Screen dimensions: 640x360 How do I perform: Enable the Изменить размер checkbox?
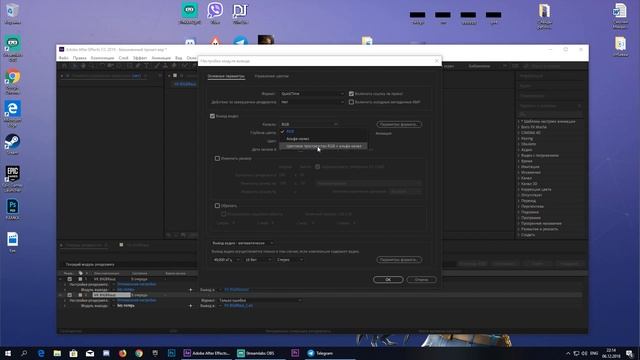(217, 158)
